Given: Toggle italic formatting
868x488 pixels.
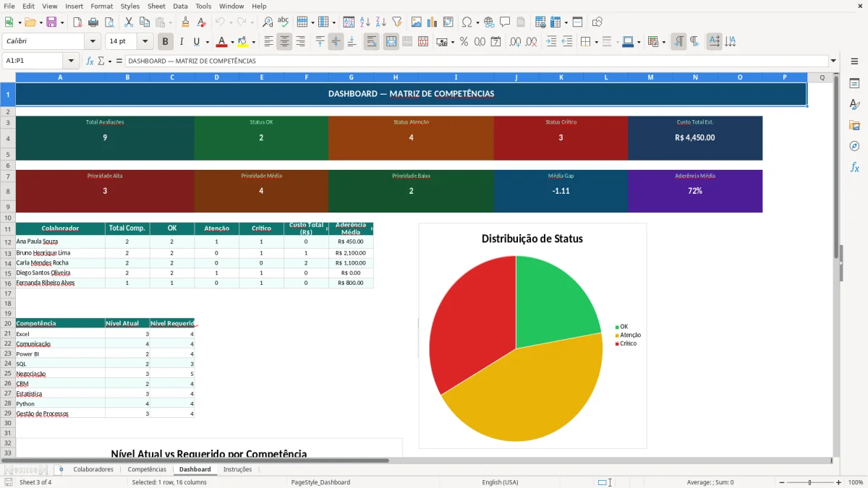Looking at the screenshot, I should click(x=182, y=41).
